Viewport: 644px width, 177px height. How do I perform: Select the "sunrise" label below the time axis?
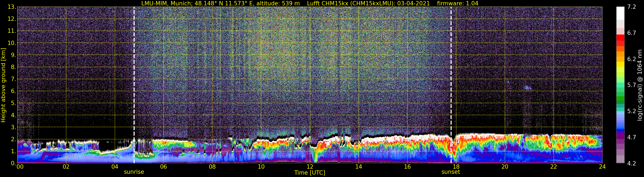(134, 172)
